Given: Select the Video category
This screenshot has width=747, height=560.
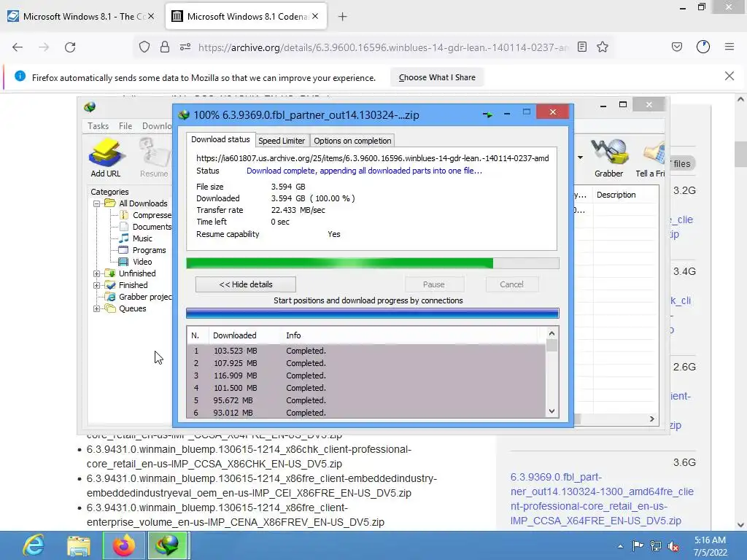Looking at the screenshot, I should [x=136, y=262].
